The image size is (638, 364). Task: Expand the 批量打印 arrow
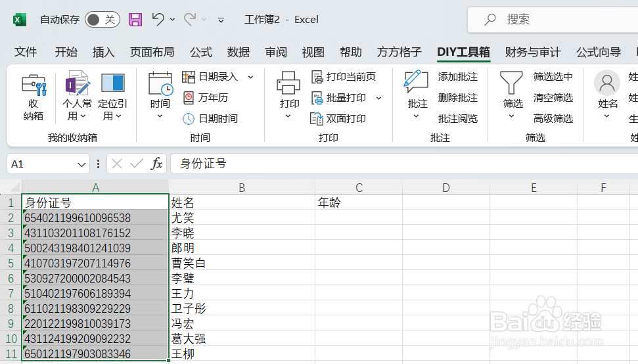pos(379,98)
